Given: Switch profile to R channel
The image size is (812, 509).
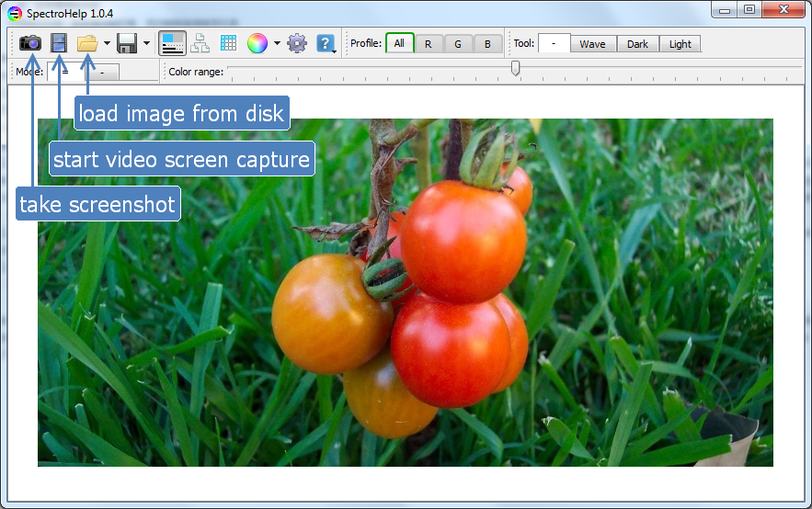Looking at the screenshot, I should [429, 44].
